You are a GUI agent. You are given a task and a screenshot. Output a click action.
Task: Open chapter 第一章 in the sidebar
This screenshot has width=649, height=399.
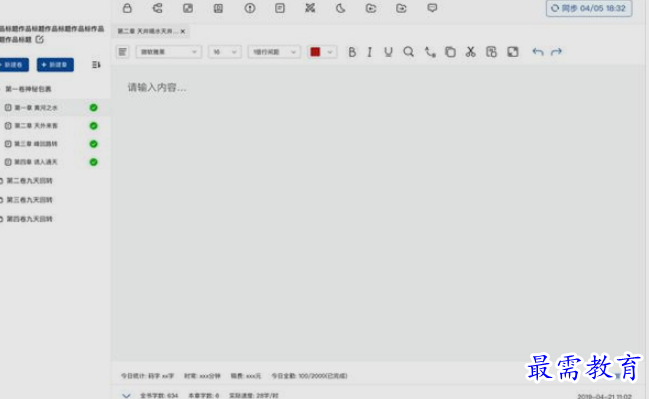coord(36,108)
